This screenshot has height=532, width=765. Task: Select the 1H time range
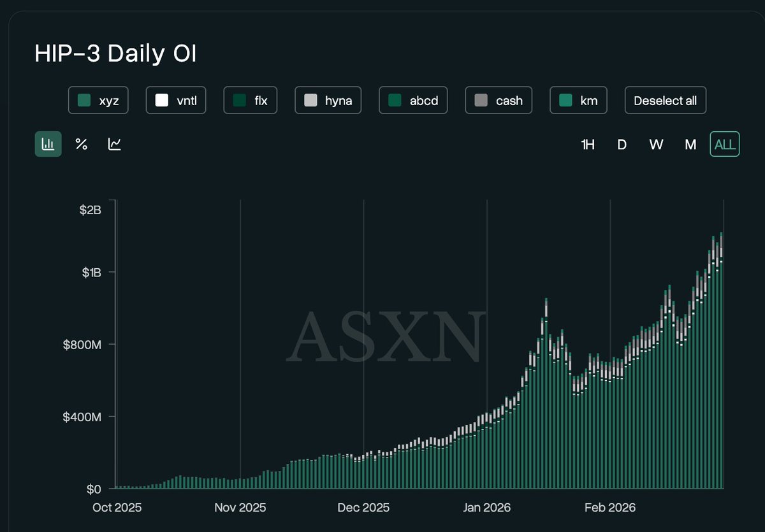click(x=588, y=144)
